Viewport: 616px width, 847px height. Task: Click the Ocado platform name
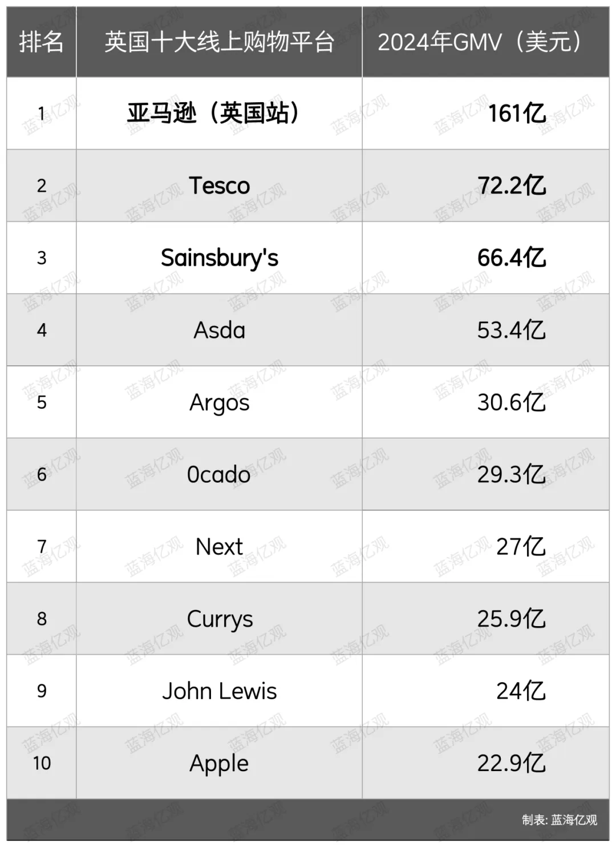tap(219, 474)
